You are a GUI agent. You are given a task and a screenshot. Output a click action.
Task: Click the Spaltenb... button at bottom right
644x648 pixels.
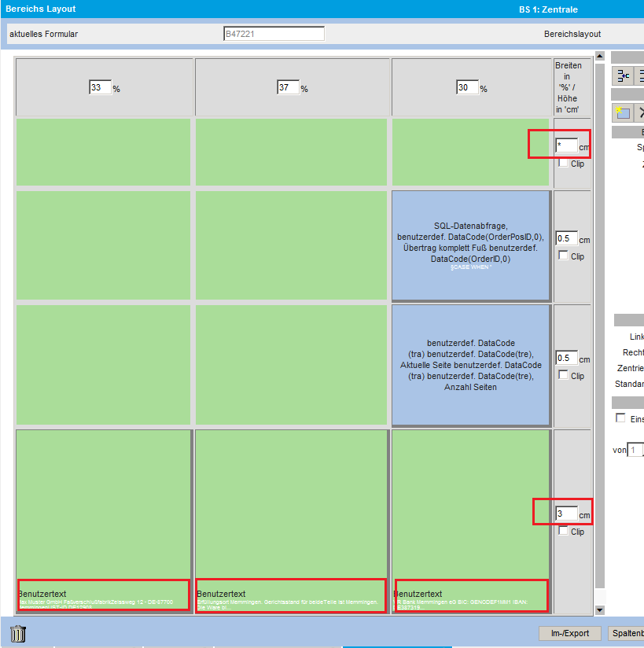click(x=627, y=633)
